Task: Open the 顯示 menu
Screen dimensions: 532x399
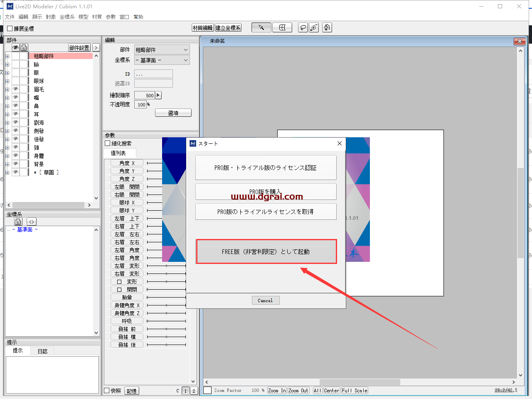Action: pyautogui.click(x=37, y=17)
